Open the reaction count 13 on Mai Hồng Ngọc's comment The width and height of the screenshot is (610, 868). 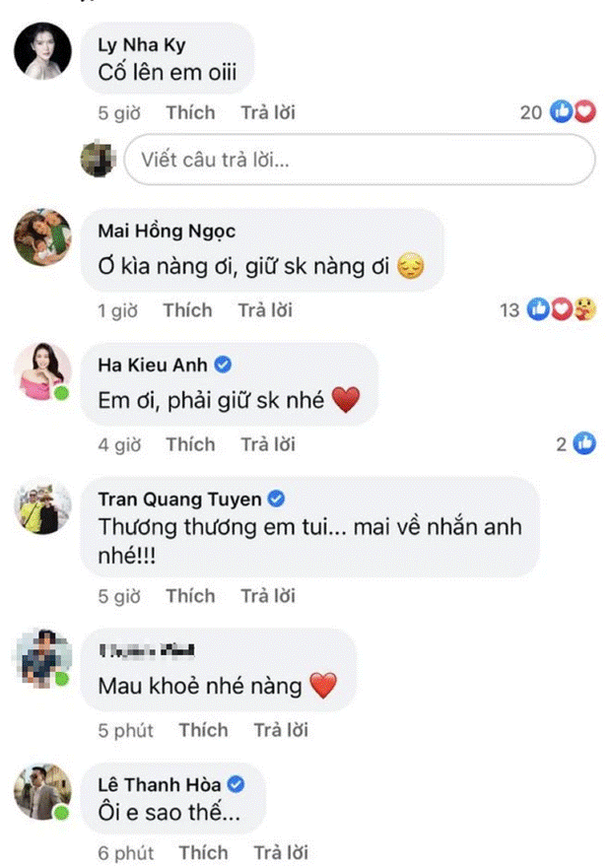(508, 309)
